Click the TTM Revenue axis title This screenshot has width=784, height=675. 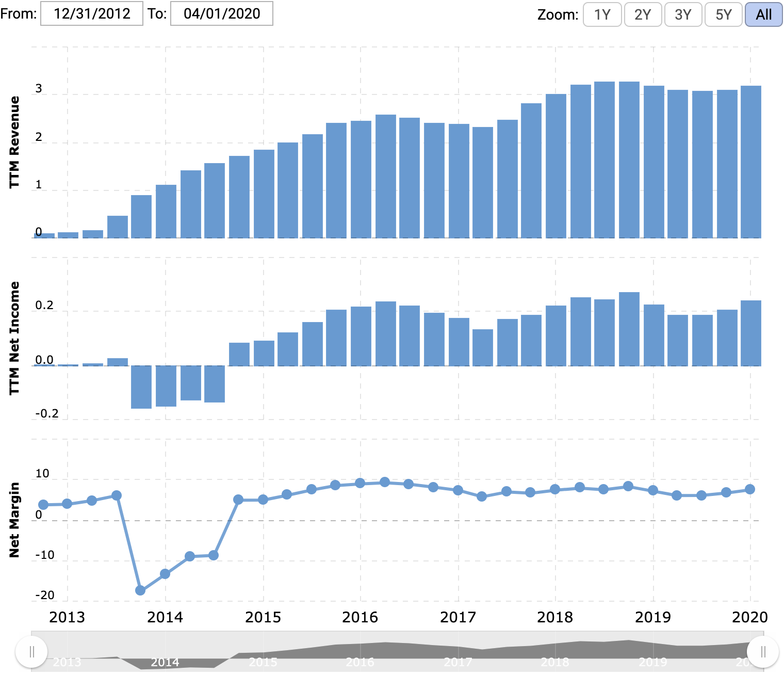click(14, 142)
